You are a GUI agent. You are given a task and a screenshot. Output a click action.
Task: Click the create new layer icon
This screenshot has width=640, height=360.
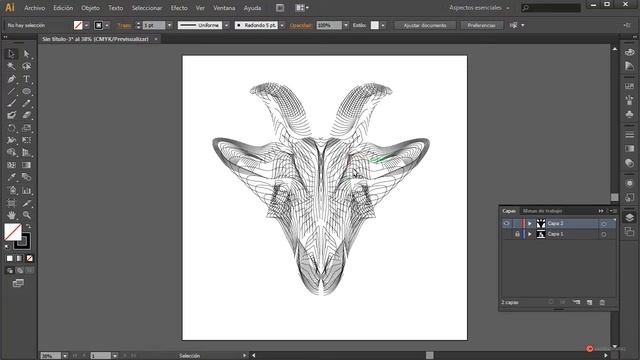pyautogui.click(x=589, y=302)
